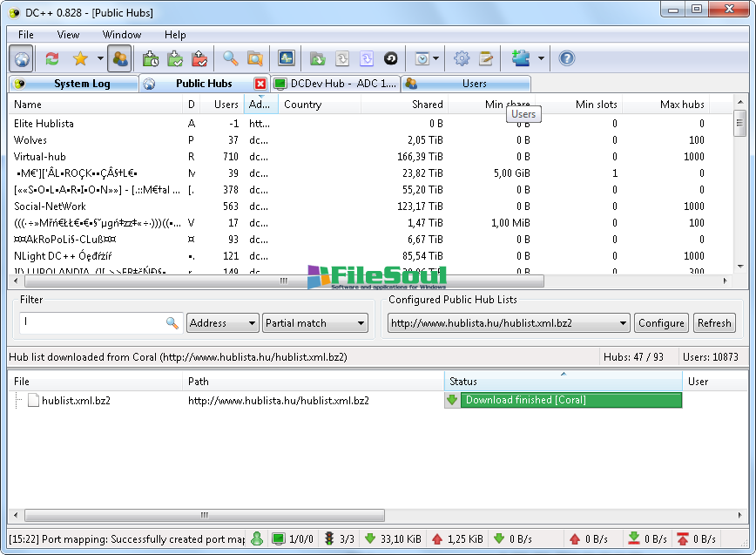Viewport: 756px width, 555px height.
Task: Click the slots 3/3 traffic light icon
Action: 339,539
